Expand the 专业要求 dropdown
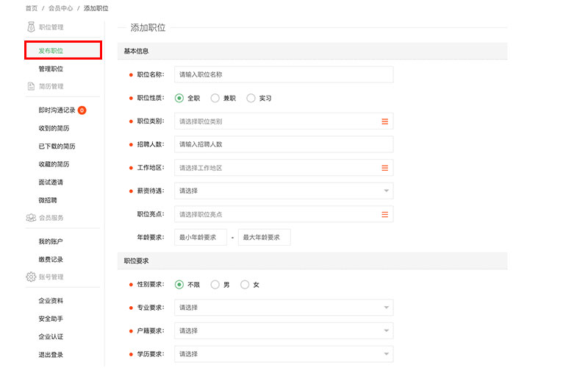This screenshot has height=368, width=588. (x=284, y=308)
